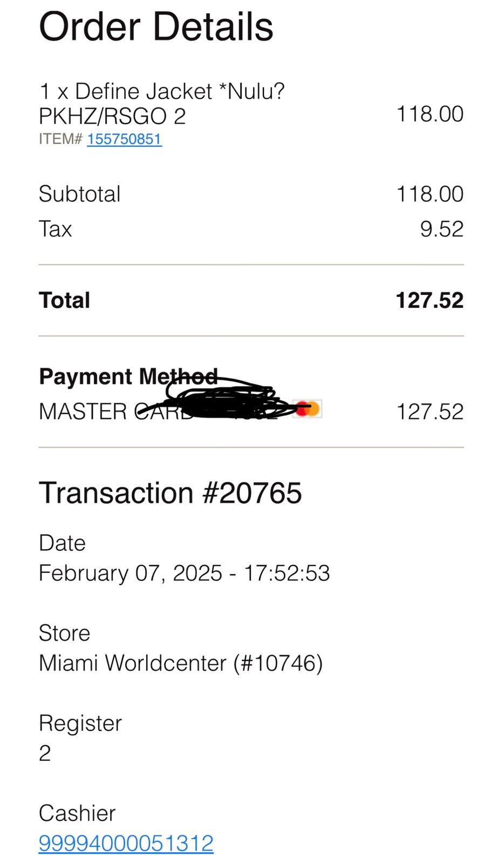Click the PKHZ/RSGO 2 color code text

tap(112, 116)
